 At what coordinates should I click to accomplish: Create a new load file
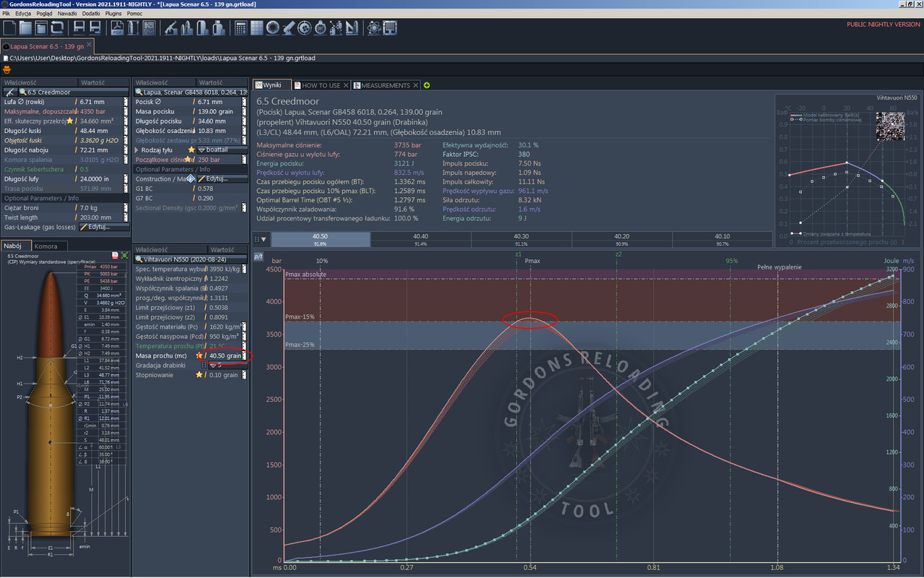(x=9, y=27)
